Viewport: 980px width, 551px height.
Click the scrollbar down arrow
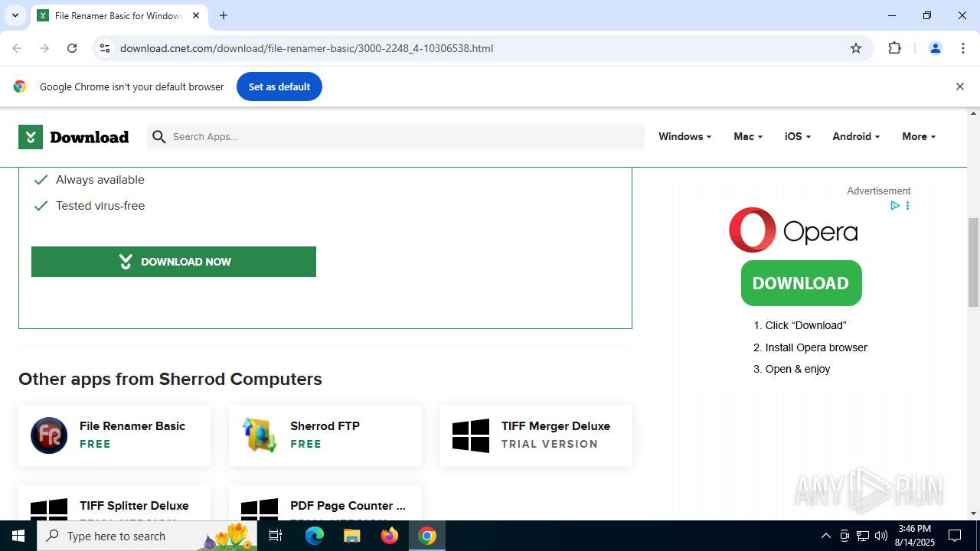(x=974, y=514)
